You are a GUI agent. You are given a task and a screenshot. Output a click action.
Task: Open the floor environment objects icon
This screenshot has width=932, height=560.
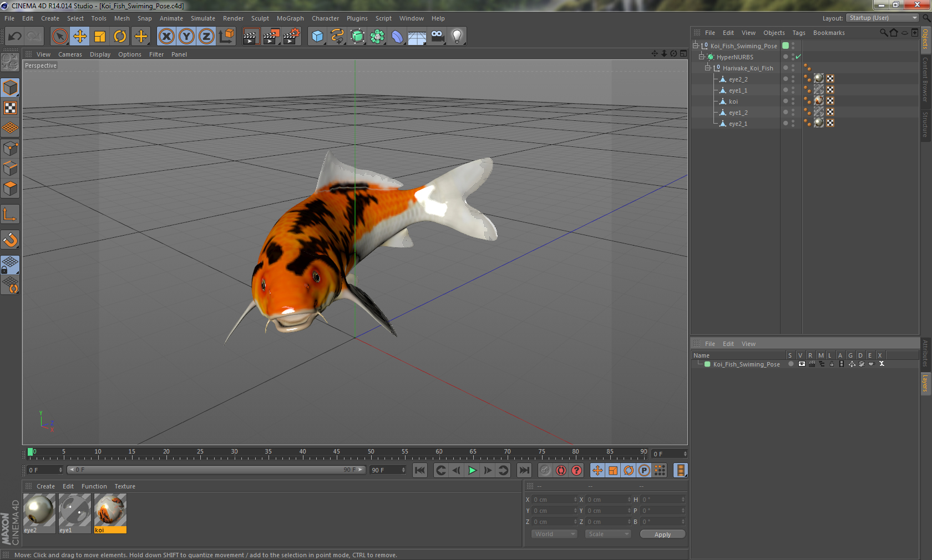click(417, 37)
